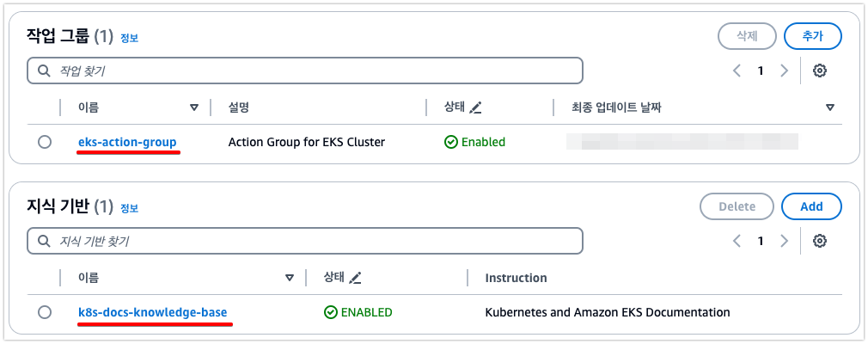This screenshot has width=868, height=344.
Task: Go to previous page of knowledge bases
Action: (737, 241)
